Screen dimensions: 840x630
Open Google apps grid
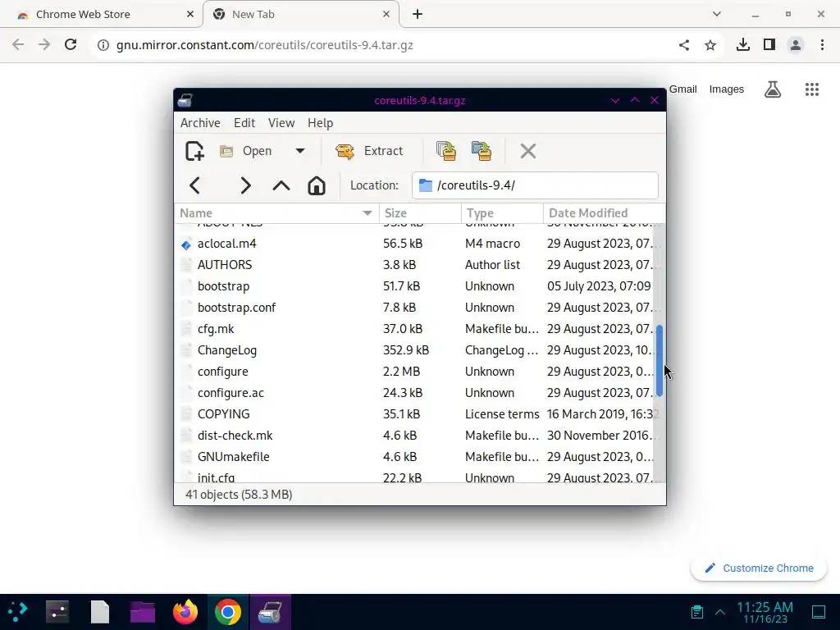coord(812,89)
